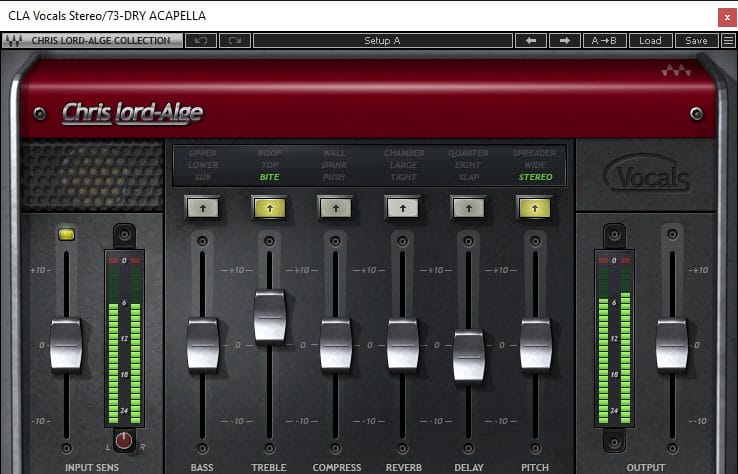The height and width of the screenshot is (474, 738).
Task: Click the Compress mode arrow button
Action: [335, 207]
